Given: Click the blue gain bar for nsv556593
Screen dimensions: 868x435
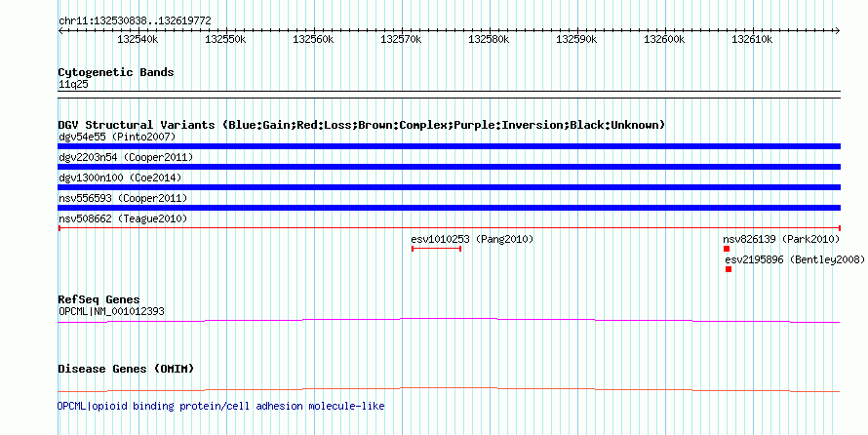Looking at the screenshot, I should [x=449, y=208].
